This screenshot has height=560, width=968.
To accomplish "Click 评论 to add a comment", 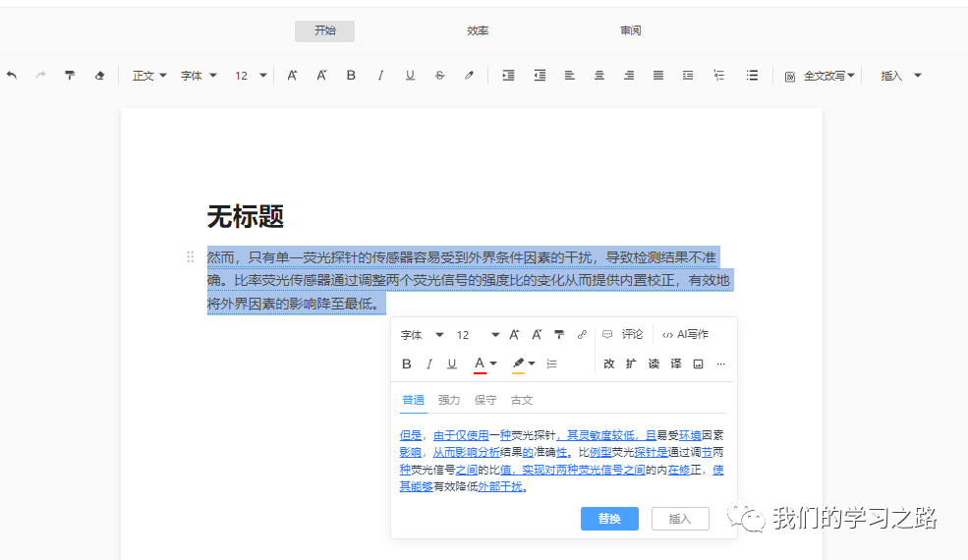I will click(623, 334).
